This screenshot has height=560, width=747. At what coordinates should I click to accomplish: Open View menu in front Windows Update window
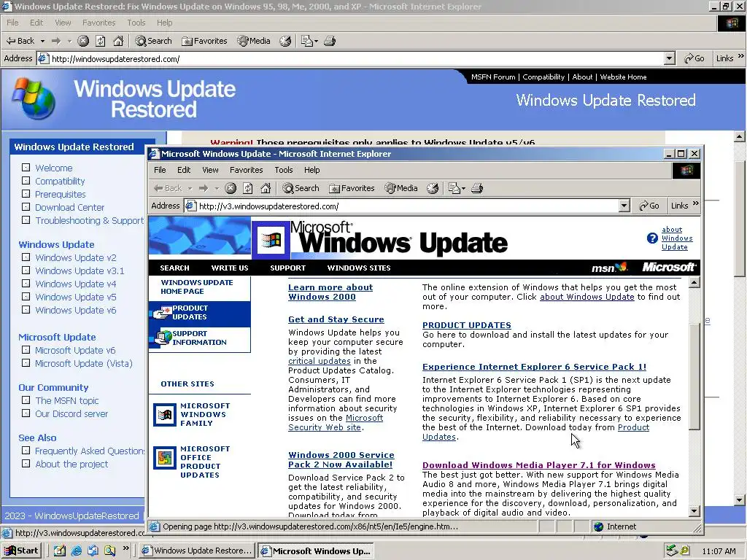pyautogui.click(x=210, y=170)
